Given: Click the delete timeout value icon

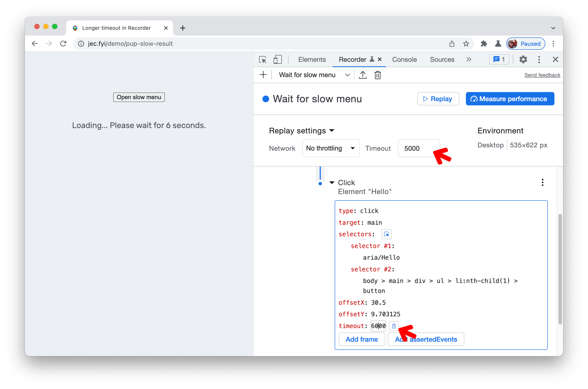Looking at the screenshot, I should [x=393, y=326].
